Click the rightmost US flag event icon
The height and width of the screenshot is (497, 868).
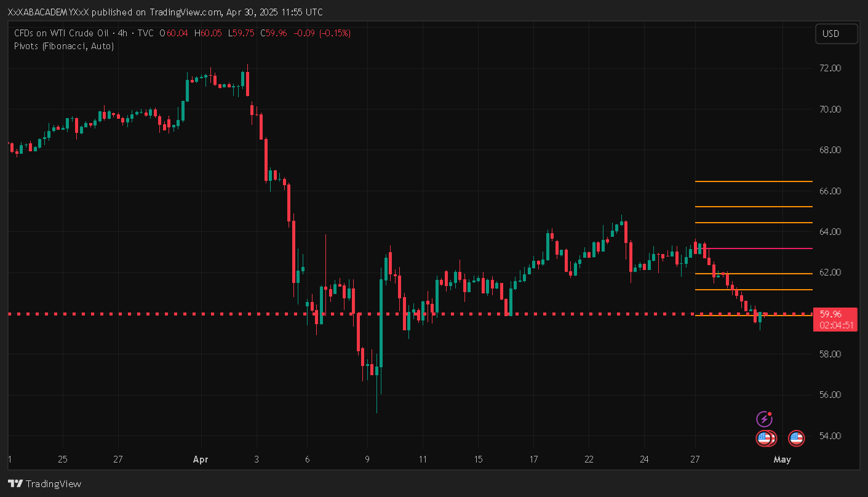(796, 439)
